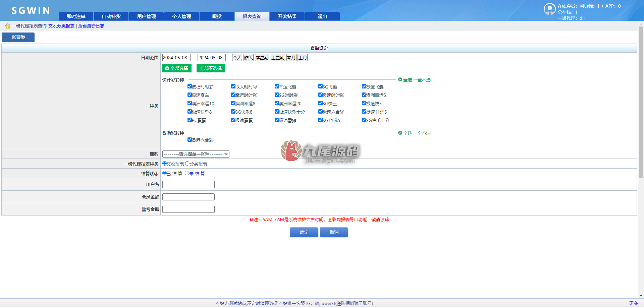Select the 已结算 radio button
The width and height of the screenshot is (644, 308).
tap(164, 173)
